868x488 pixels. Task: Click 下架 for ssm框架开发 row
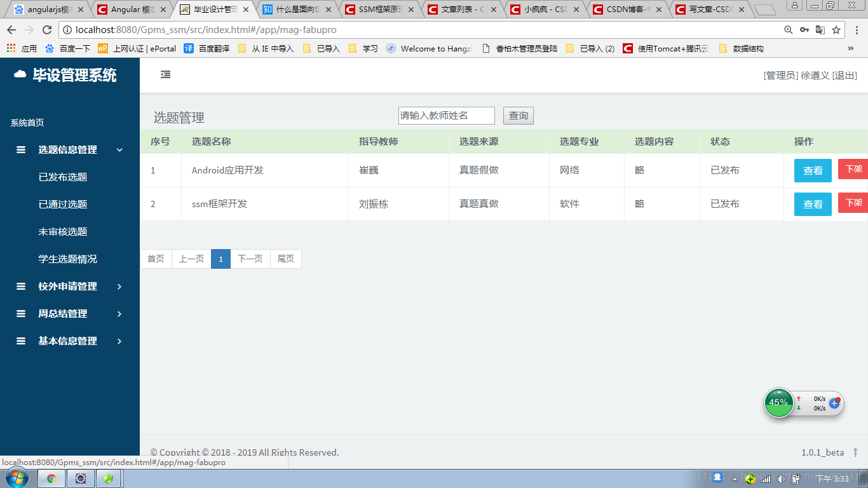click(853, 203)
